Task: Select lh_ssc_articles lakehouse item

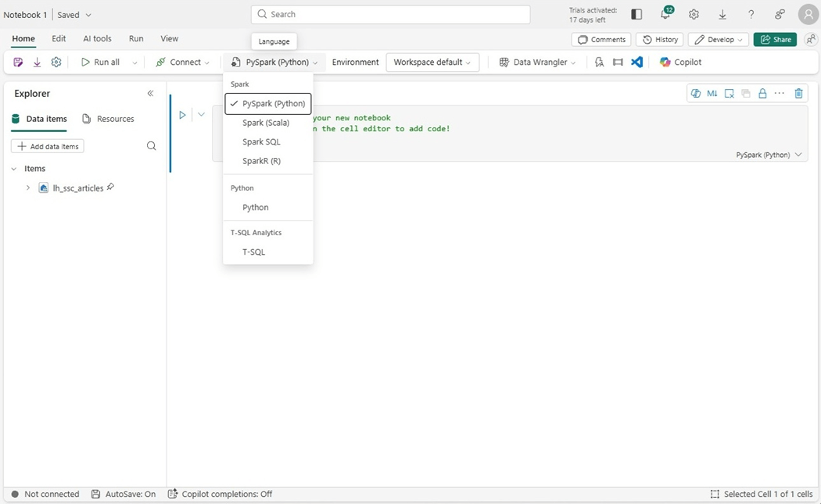Action: (78, 188)
